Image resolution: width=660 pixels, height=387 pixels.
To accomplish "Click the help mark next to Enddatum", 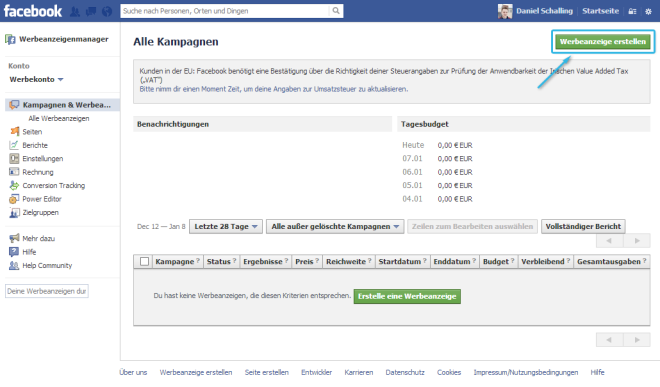I will [x=474, y=261].
